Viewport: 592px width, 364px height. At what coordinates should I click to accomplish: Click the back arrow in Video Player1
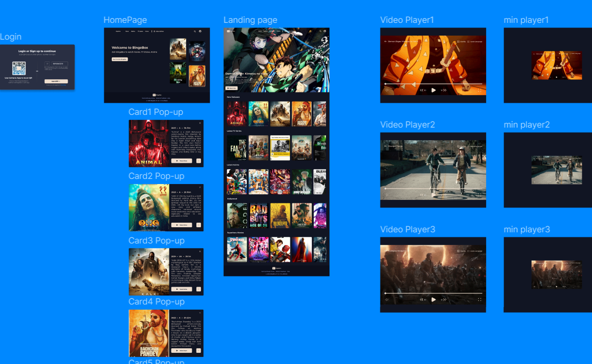click(386, 42)
